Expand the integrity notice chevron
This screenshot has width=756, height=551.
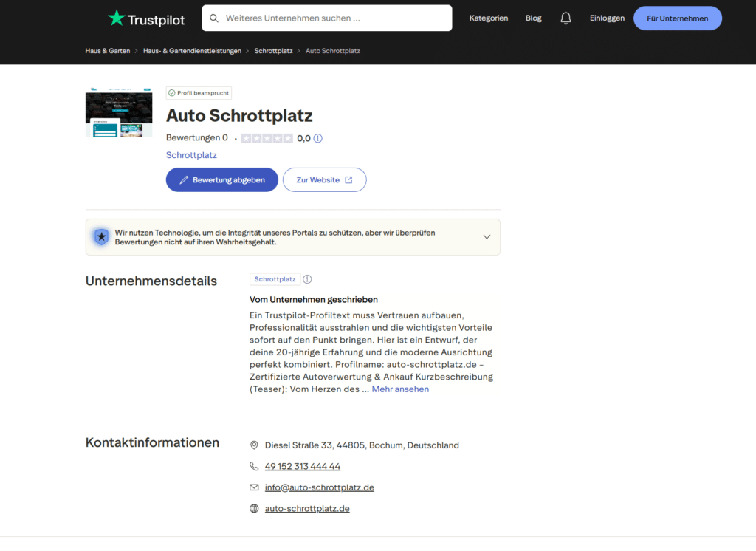[x=487, y=237]
